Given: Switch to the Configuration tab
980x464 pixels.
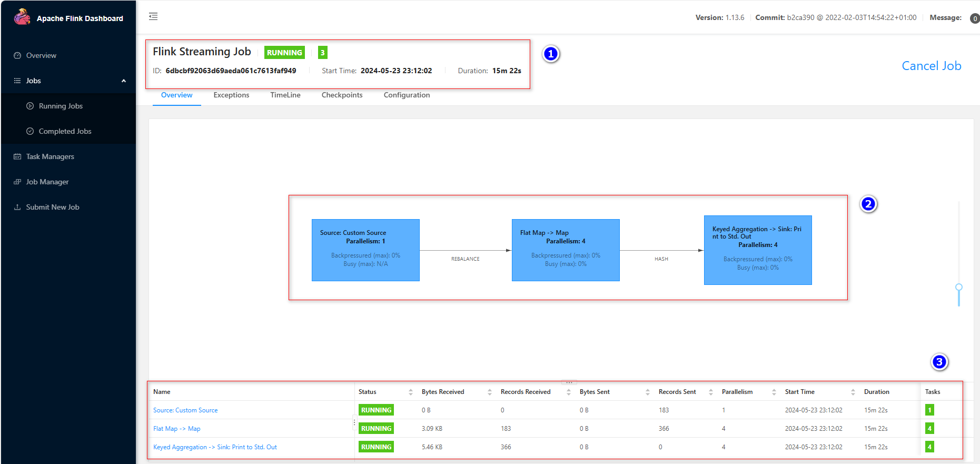Looking at the screenshot, I should coord(407,95).
